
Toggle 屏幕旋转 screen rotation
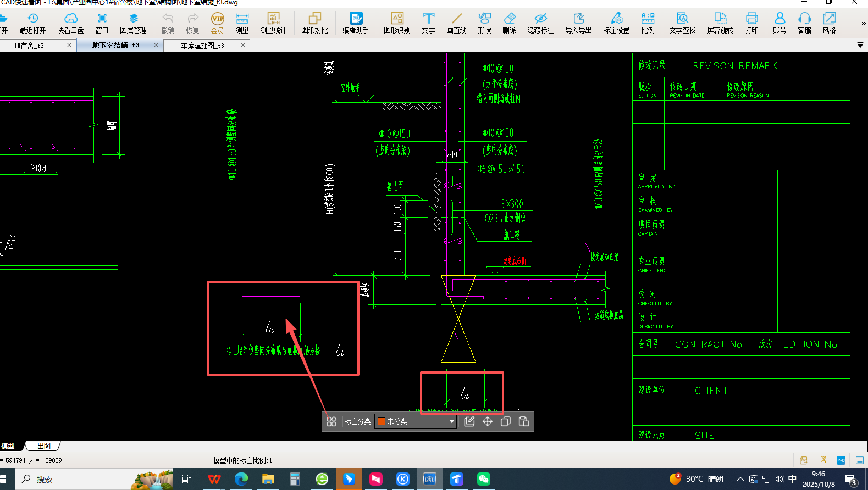pos(720,23)
